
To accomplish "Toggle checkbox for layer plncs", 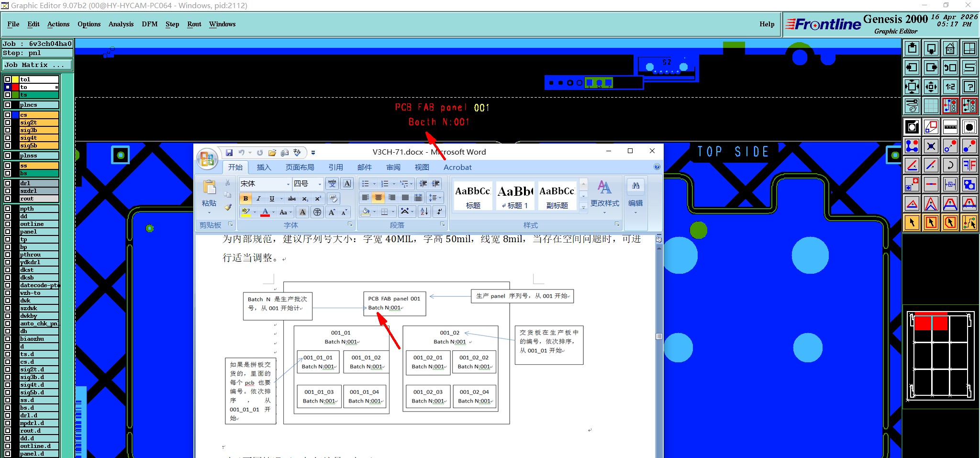I will pos(8,105).
